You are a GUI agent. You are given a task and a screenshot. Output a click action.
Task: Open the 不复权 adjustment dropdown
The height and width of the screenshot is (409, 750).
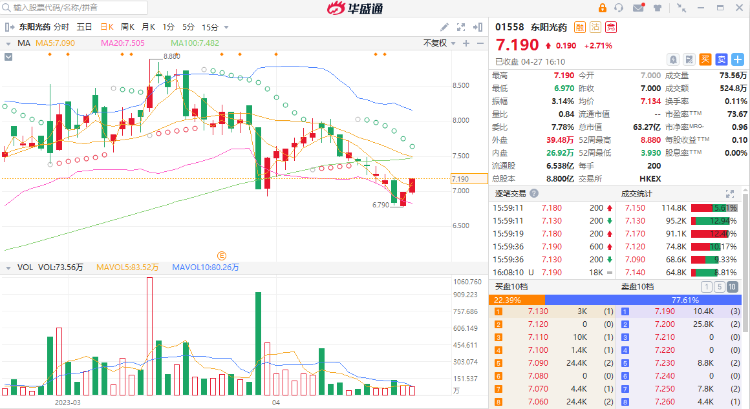click(439, 43)
